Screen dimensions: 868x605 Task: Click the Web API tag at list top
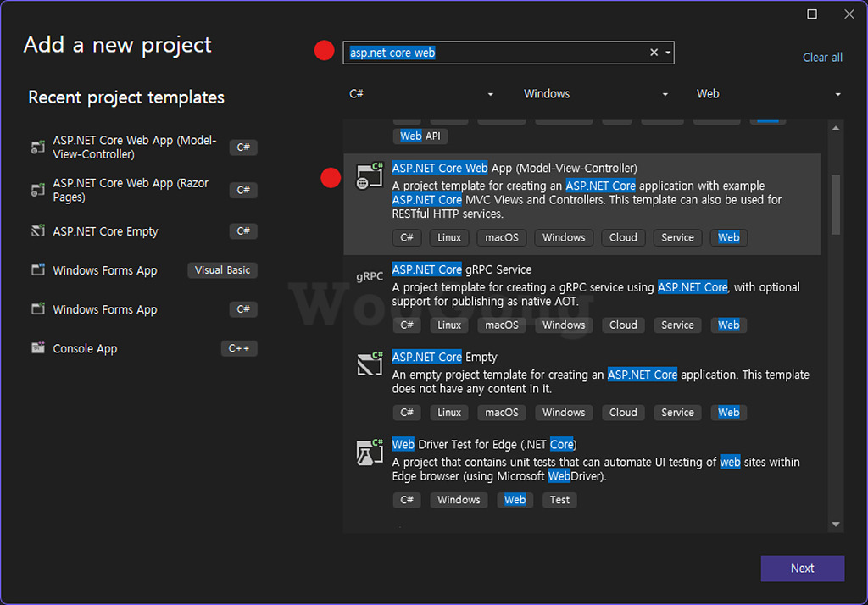(420, 136)
